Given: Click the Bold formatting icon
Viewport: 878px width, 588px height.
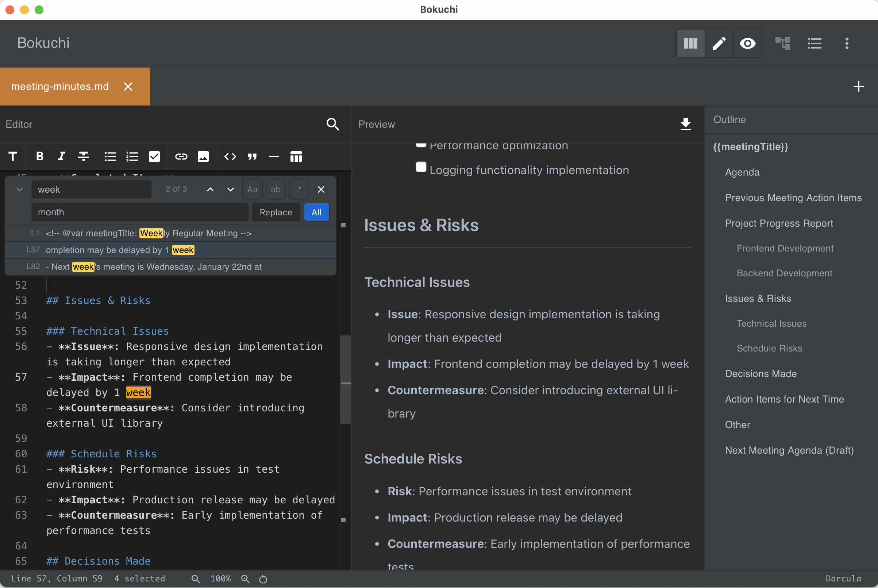Looking at the screenshot, I should 40,156.
